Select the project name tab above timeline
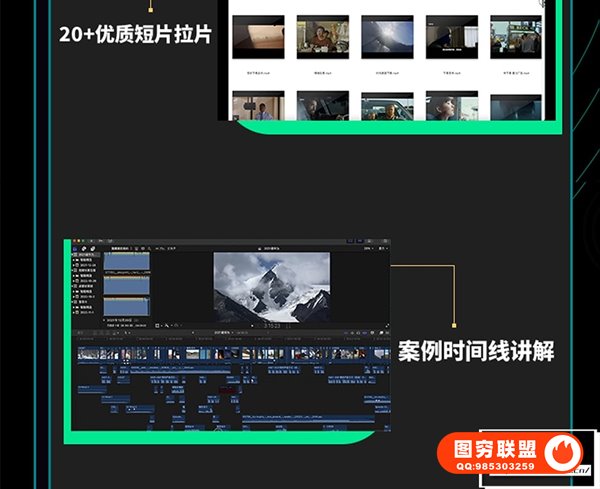Viewport: 600px width, 489px height. click(x=222, y=331)
